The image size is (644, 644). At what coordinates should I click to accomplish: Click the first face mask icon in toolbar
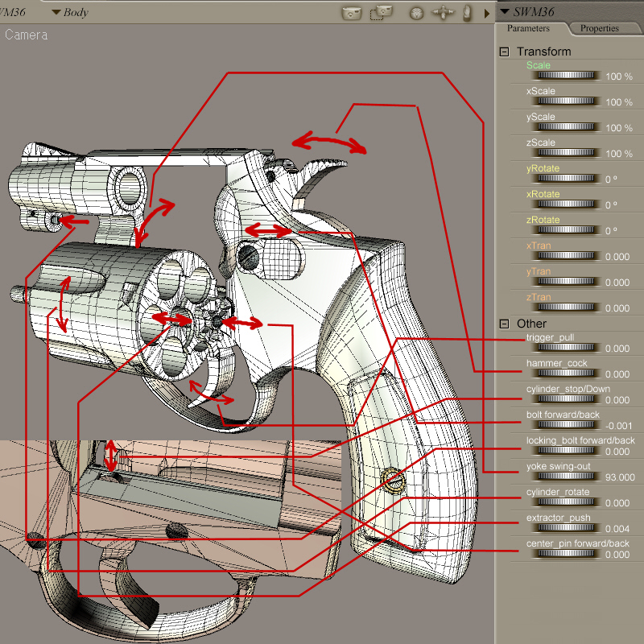(351, 13)
